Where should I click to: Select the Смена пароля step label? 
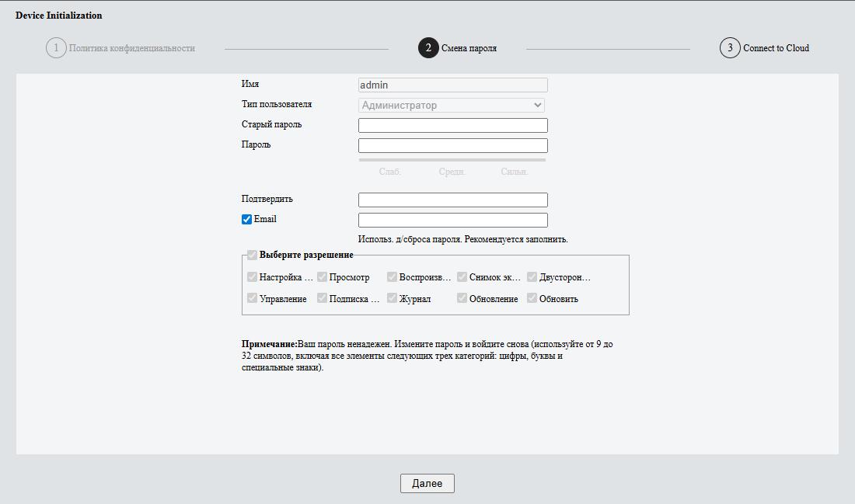coord(469,48)
